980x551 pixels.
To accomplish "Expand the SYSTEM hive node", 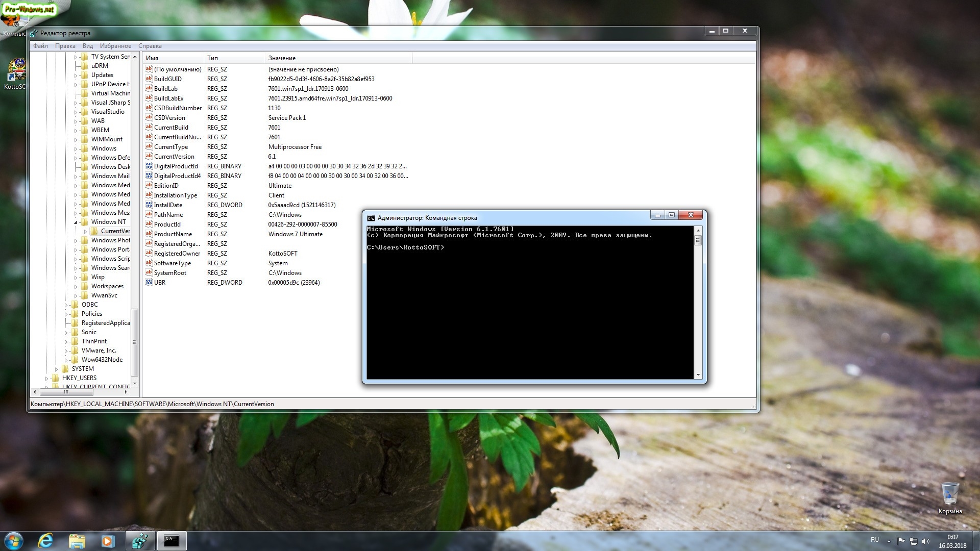I will (x=56, y=369).
